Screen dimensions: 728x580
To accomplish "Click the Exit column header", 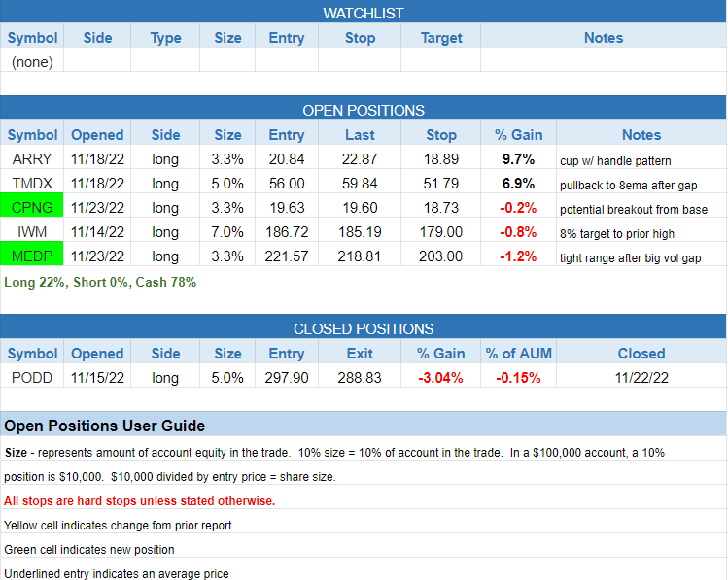I will 360,353.
